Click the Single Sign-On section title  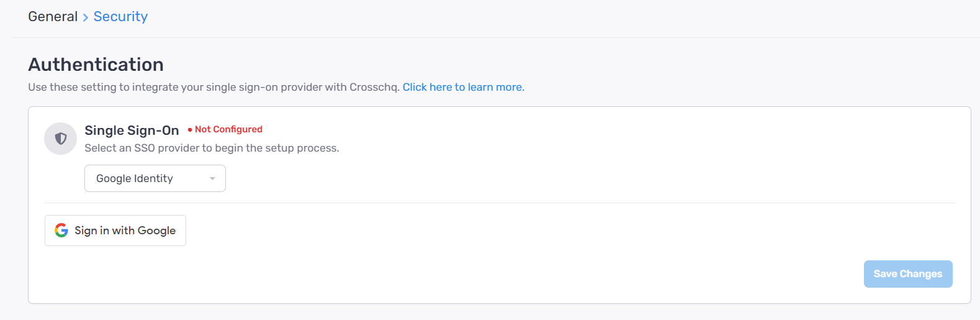click(x=132, y=130)
